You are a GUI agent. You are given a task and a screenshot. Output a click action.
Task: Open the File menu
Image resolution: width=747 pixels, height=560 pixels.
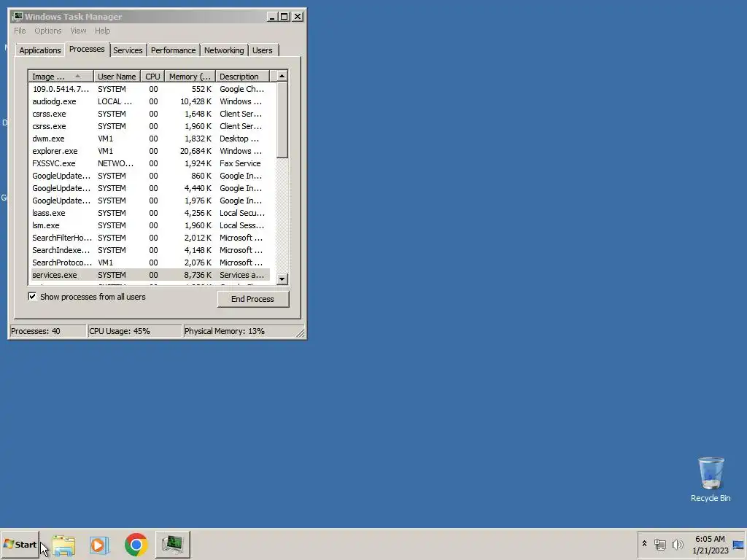point(20,31)
